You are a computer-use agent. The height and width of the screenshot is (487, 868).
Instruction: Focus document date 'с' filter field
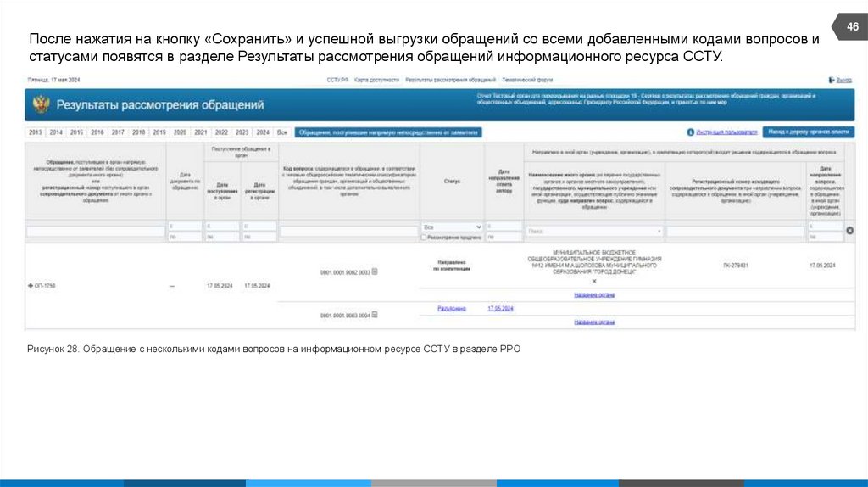[185, 226]
